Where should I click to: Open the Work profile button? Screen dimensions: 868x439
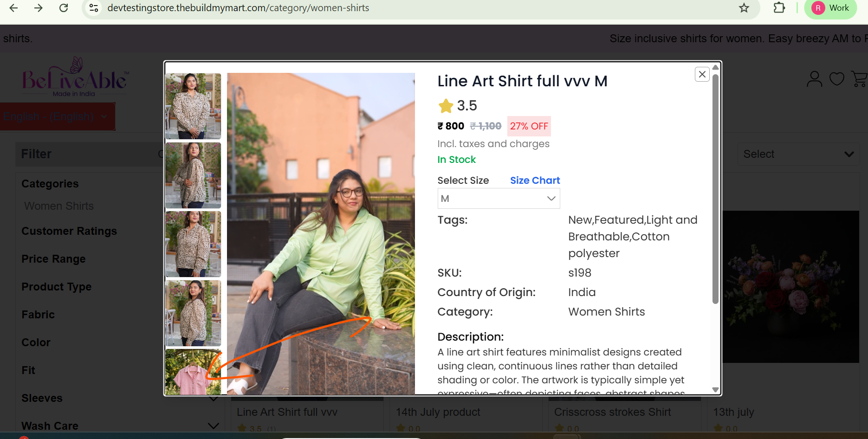831,8
